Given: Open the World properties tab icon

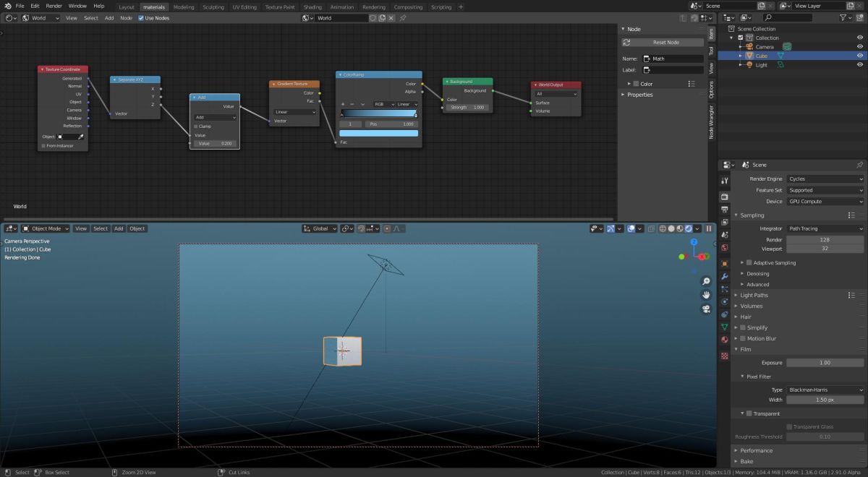Looking at the screenshot, I should (x=725, y=248).
